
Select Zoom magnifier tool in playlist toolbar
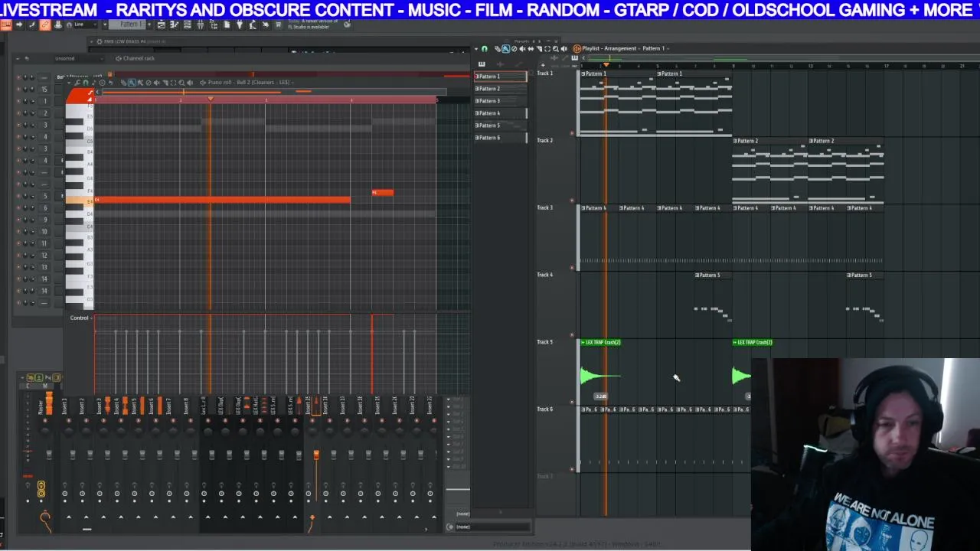click(x=556, y=48)
